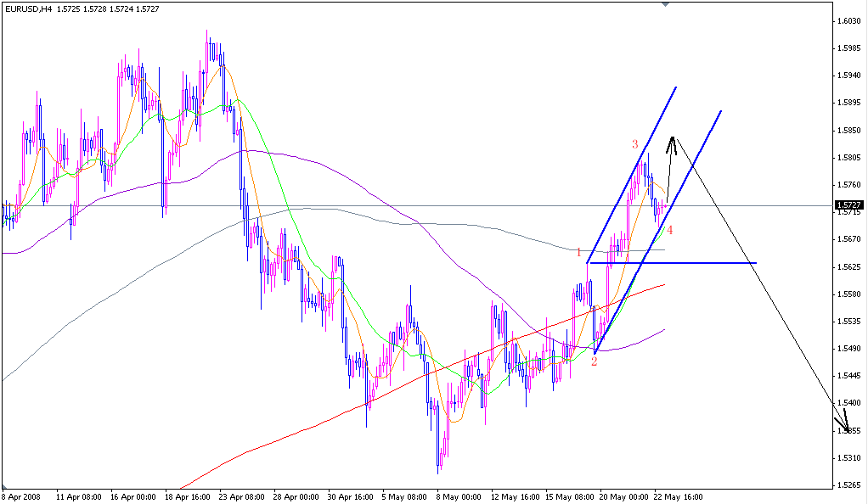Image resolution: width=868 pixels, height=504 pixels.
Task: Click the 1.5985 price axis label
Action: tap(849, 48)
